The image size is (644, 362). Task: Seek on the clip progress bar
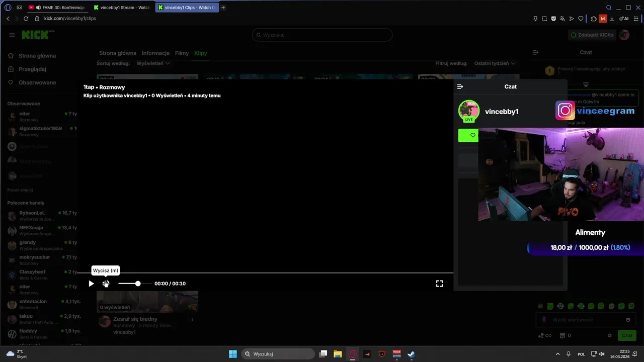pos(264,273)
